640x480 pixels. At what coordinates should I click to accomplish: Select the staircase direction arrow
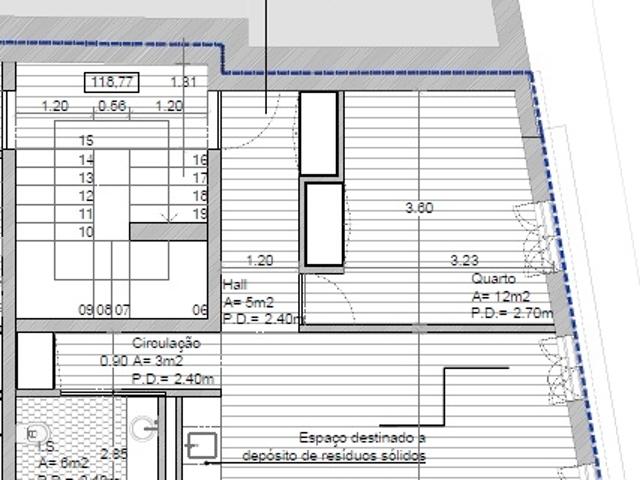170,214
